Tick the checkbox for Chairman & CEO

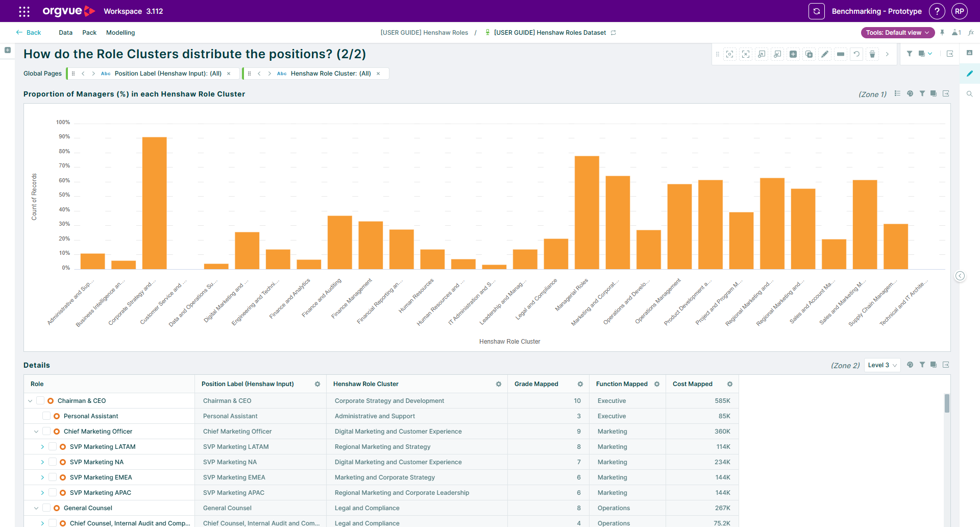point(40,401)
